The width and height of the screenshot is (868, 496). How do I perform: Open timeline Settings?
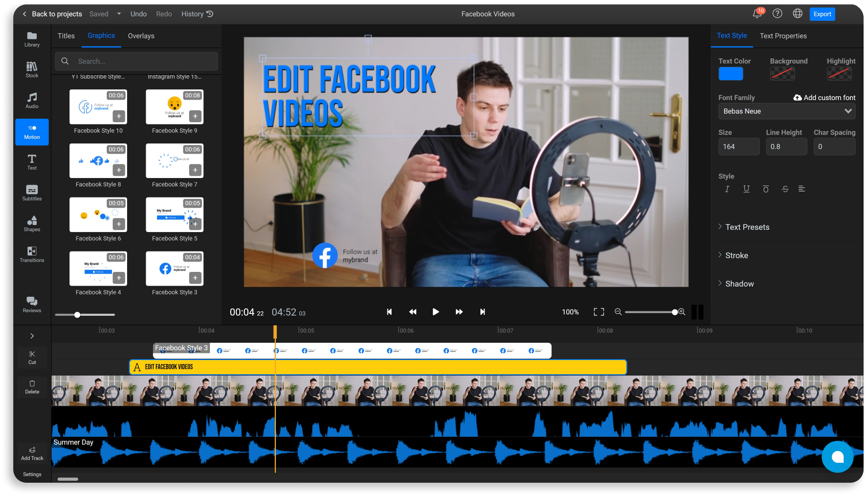click(x=32, y=474)
